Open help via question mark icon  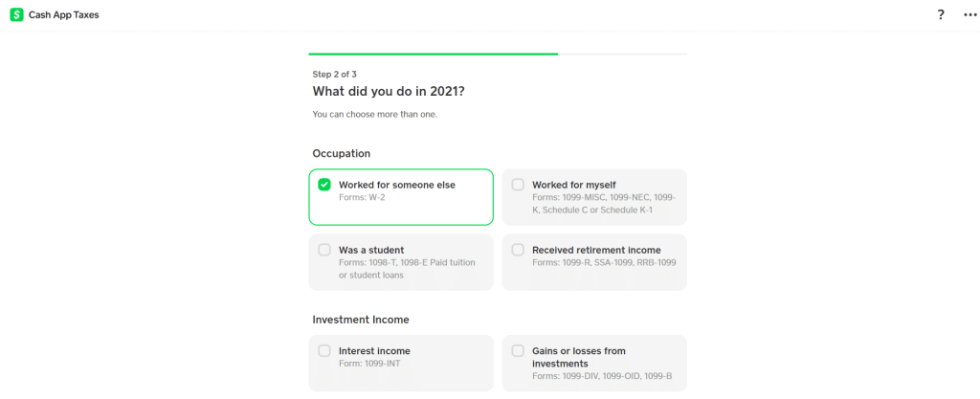coord(941,15)
